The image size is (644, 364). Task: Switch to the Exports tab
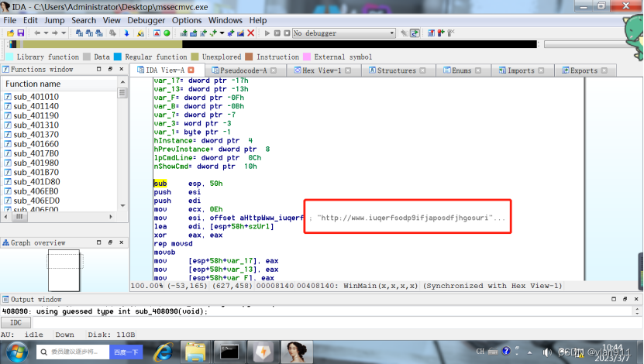[584, 70]
